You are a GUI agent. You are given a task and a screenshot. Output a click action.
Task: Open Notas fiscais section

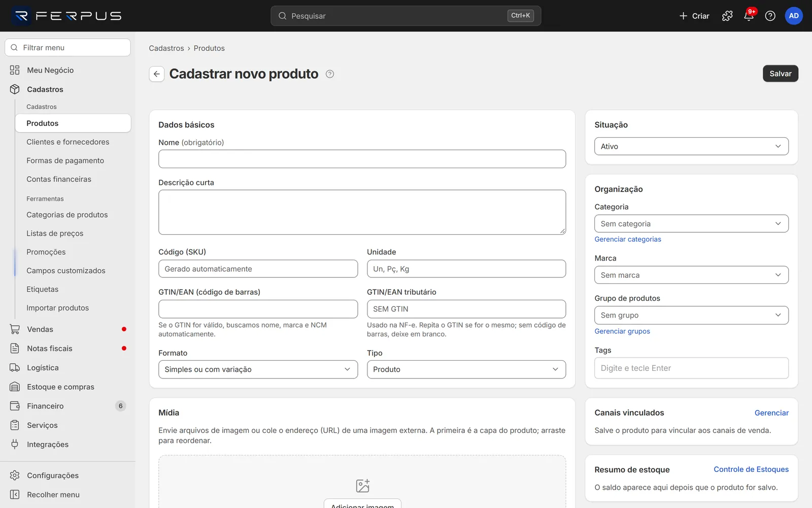67,348
